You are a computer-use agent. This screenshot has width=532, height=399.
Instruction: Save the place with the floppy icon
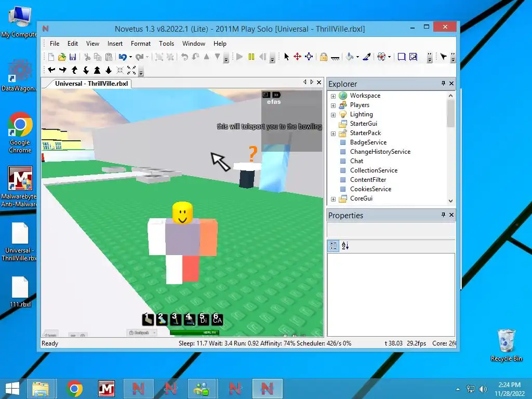click(x=73, y=57)
